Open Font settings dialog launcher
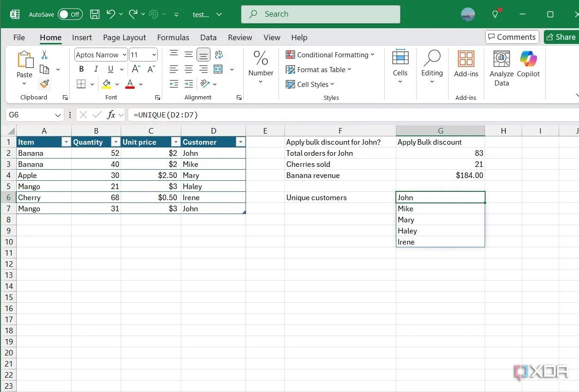The image size is (579, 392). tap(158, 98)
